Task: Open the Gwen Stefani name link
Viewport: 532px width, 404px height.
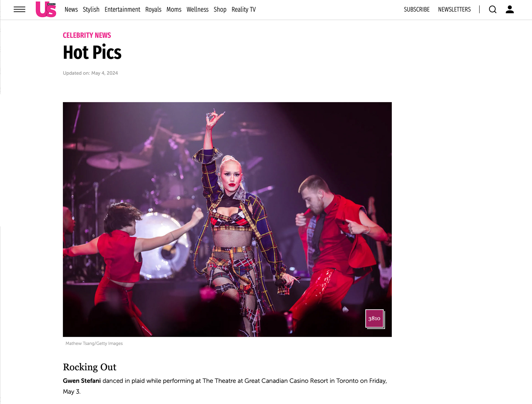Action: (82, 381)
